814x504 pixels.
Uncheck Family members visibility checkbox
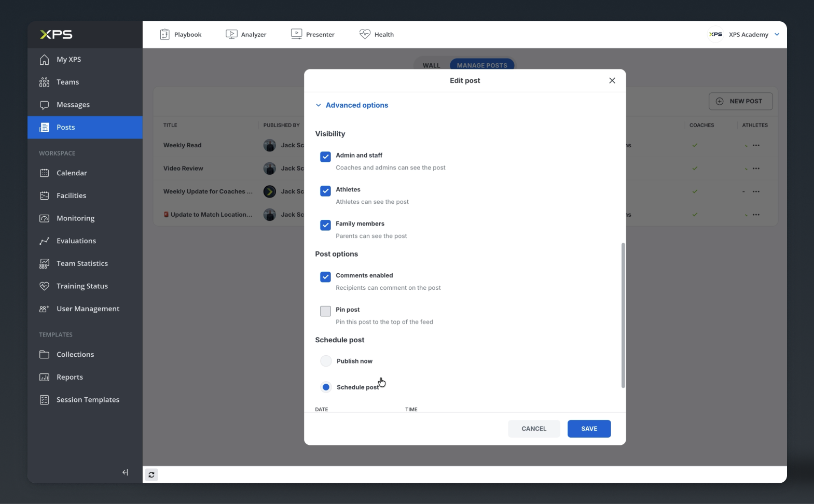click(x=325, y=225)
